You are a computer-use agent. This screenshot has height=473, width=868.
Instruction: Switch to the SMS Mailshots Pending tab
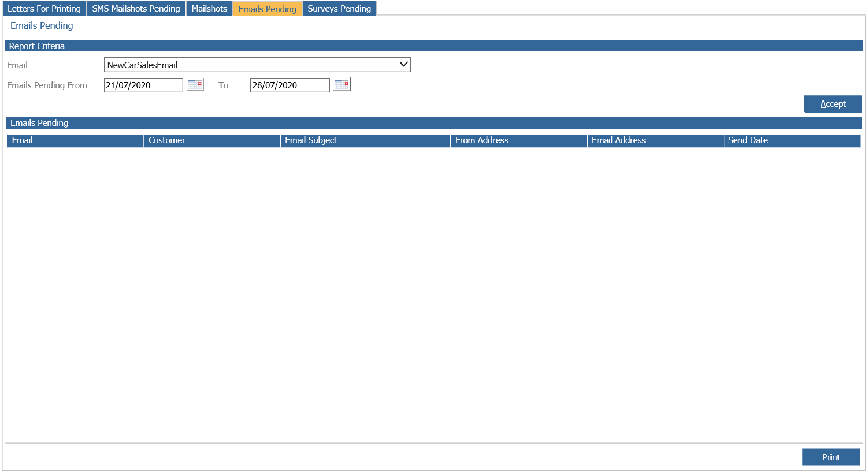click(136, 9)
